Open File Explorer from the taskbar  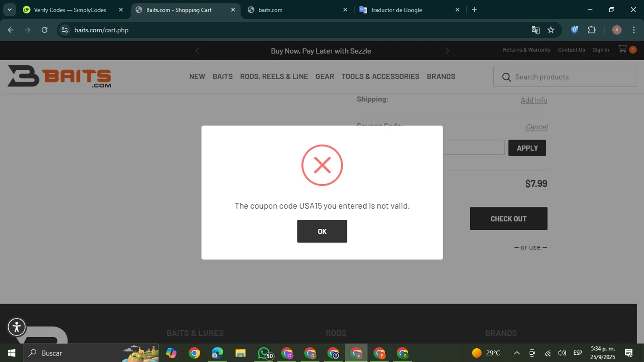240,353
